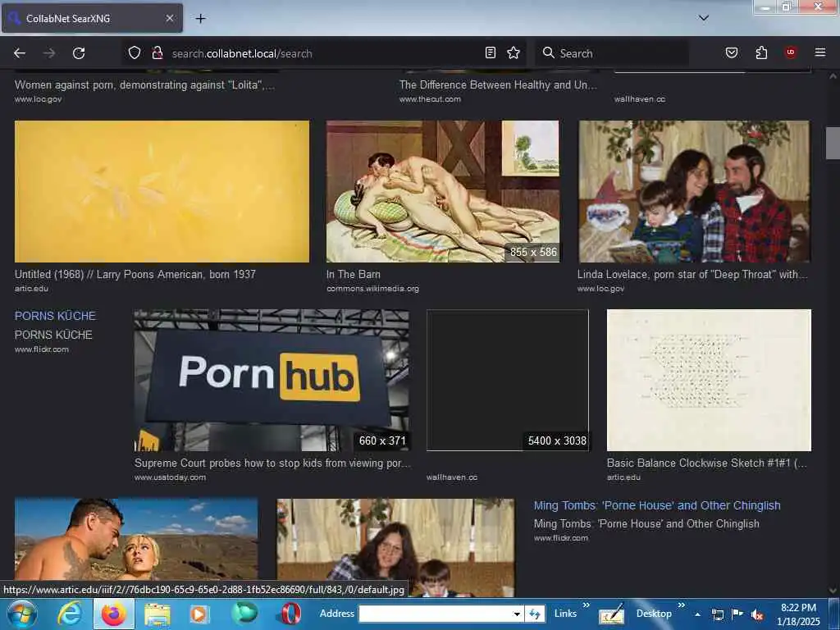The height and width of the screenshot is (630, 840).
Task: Select the CollabNet SearXNG tab
Action: [x=92, y=18]
